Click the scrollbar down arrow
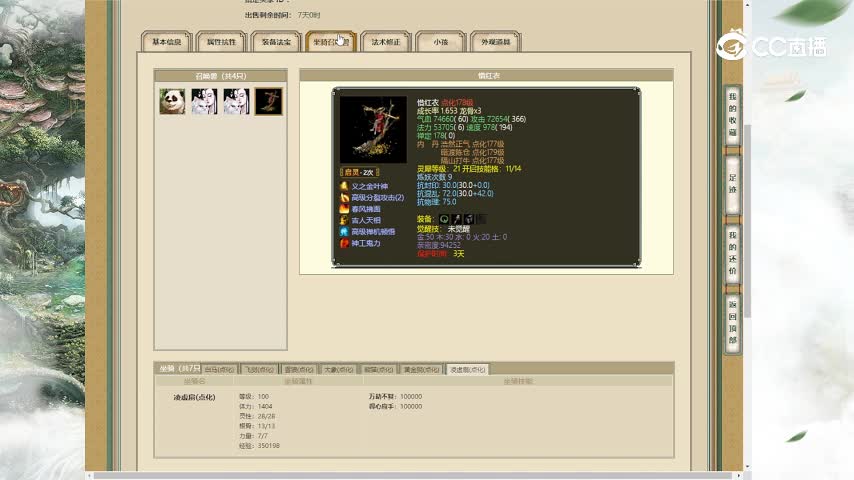The image size is (854, 480). coord(748,467)
